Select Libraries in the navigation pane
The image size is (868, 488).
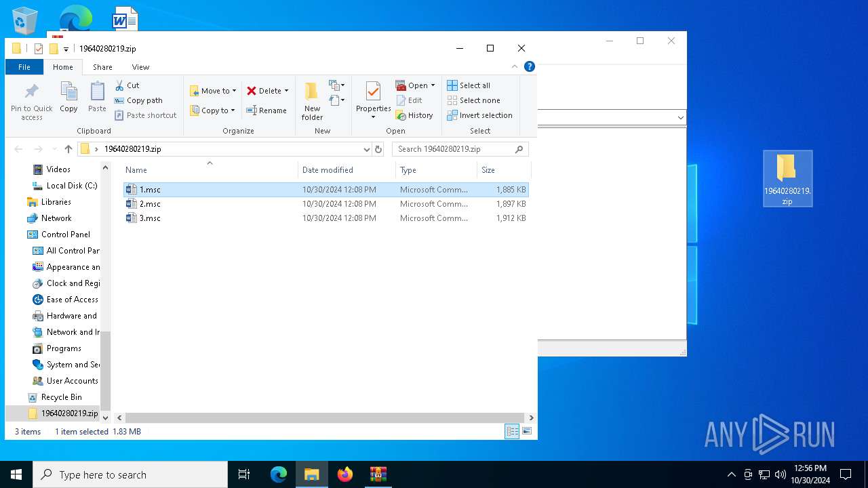(49, 202)
